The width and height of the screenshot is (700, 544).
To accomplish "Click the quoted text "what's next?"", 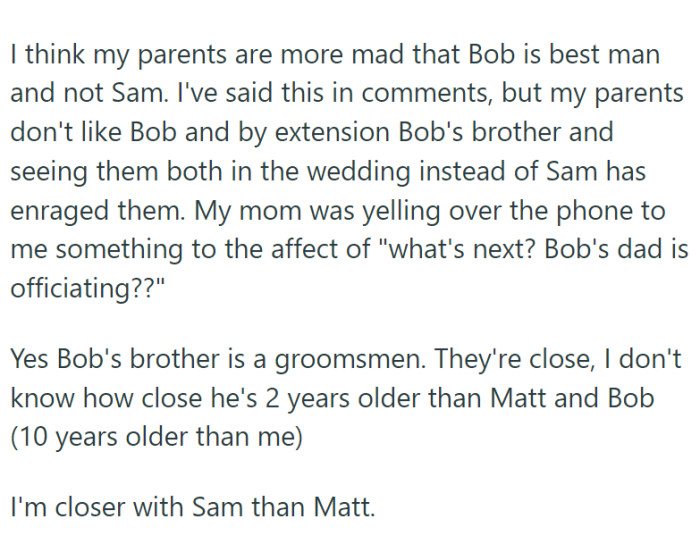I will pos(458,249).
